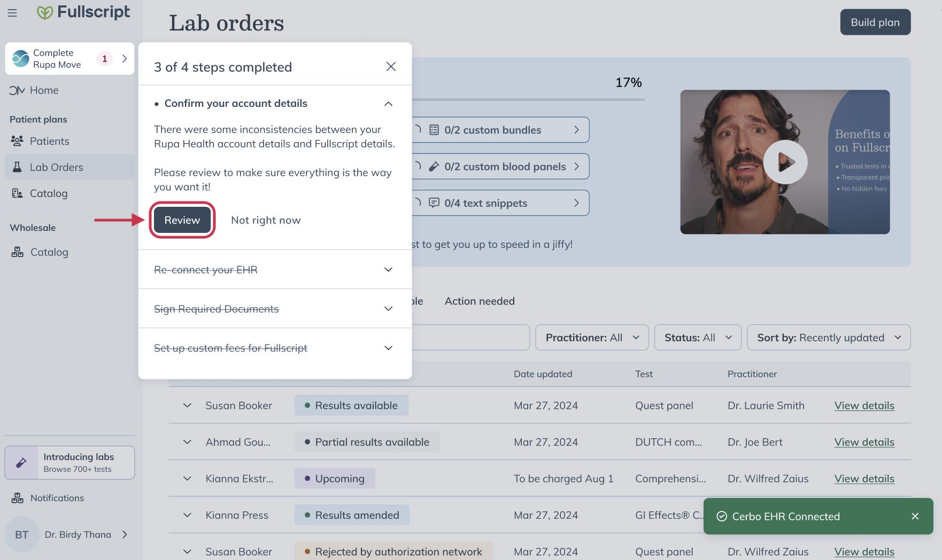Play the Benefits on Fullscript video
This screenshot has width=942, height=560.
(x=785, y=161)
